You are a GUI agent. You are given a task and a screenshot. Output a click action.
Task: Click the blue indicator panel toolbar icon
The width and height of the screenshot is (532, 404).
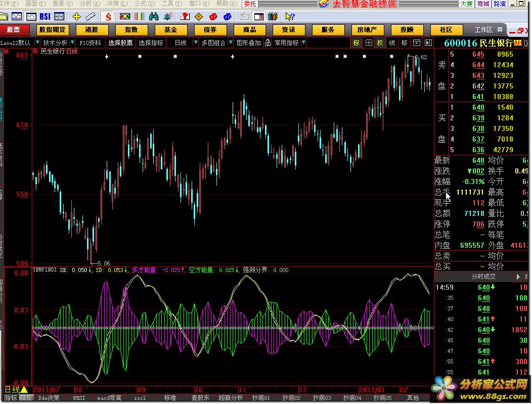pyautogui.click(x=59, y=16)
